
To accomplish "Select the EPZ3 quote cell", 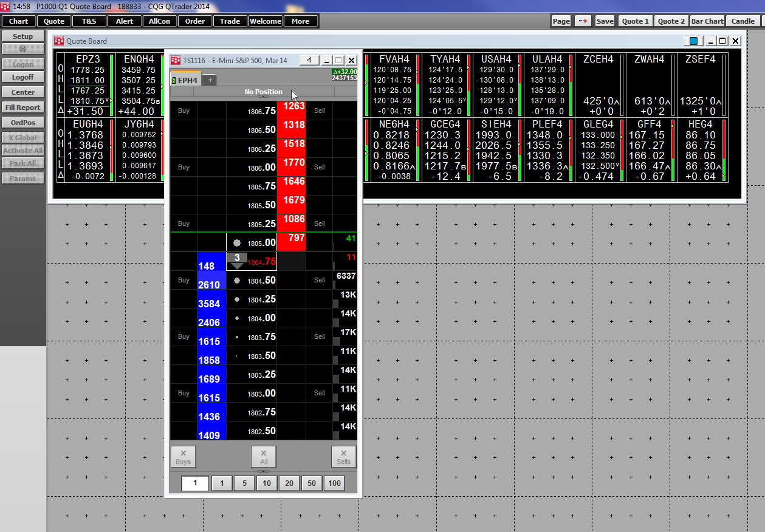I will [89, 85].
